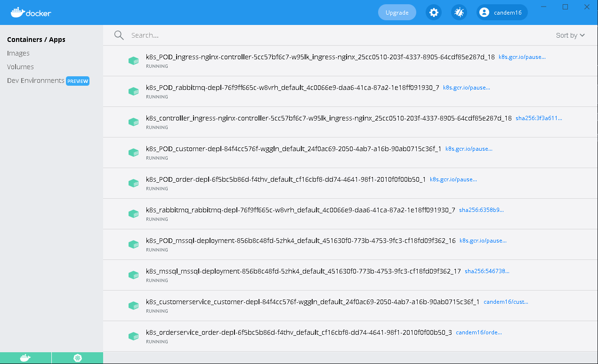Open Dev Environments section
598x364 pixels.
(36, 81)
